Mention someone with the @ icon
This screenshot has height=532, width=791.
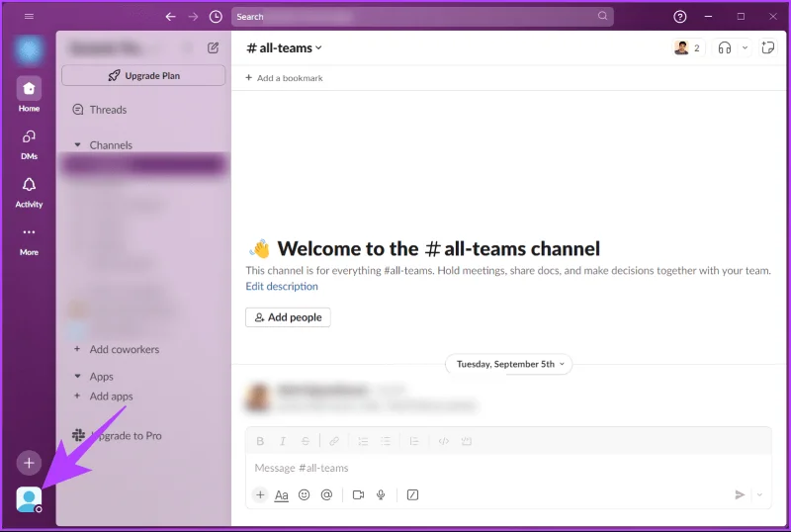tap(327, 495)
